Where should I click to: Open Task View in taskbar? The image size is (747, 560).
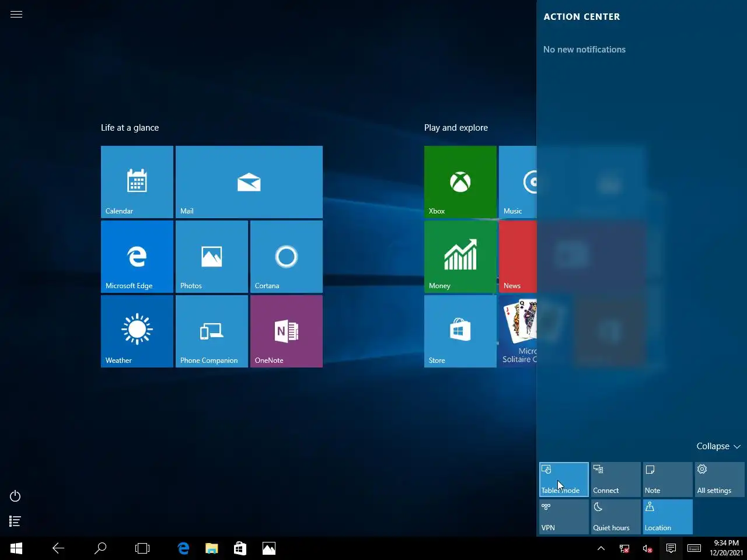pos(142,548)
